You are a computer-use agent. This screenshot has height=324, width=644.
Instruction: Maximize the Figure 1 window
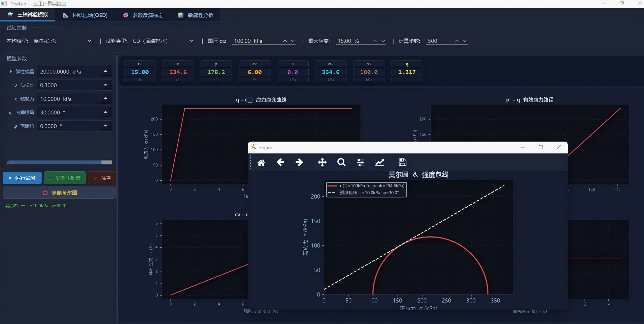541,147
